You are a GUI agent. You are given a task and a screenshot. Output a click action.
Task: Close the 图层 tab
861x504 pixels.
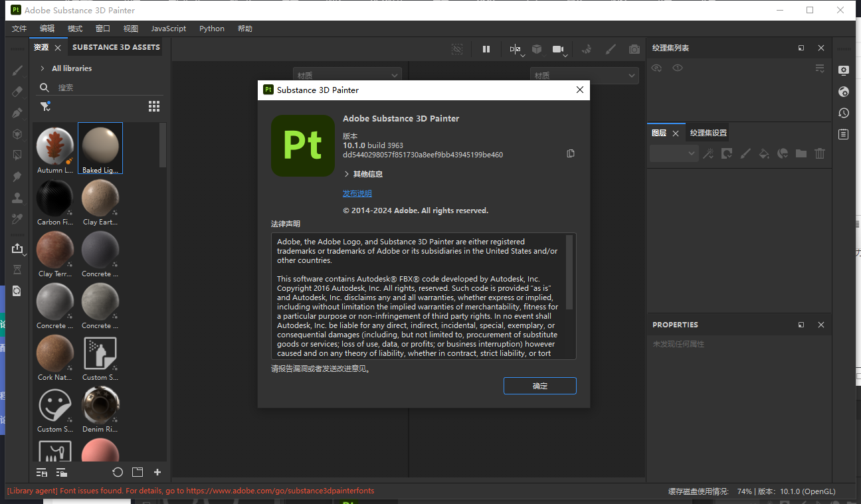[x=676, y=133]
